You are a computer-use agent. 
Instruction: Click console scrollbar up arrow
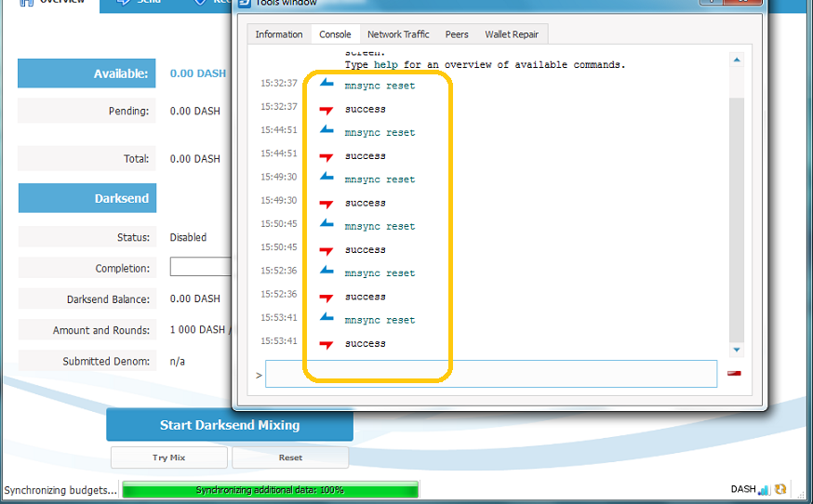click(737, 60)
